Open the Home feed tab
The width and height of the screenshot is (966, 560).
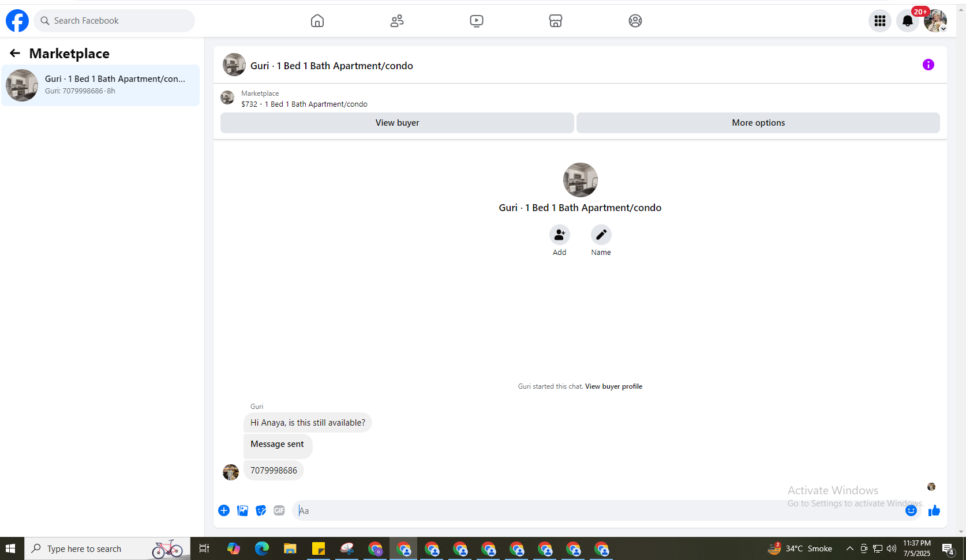tap(317, 21)
